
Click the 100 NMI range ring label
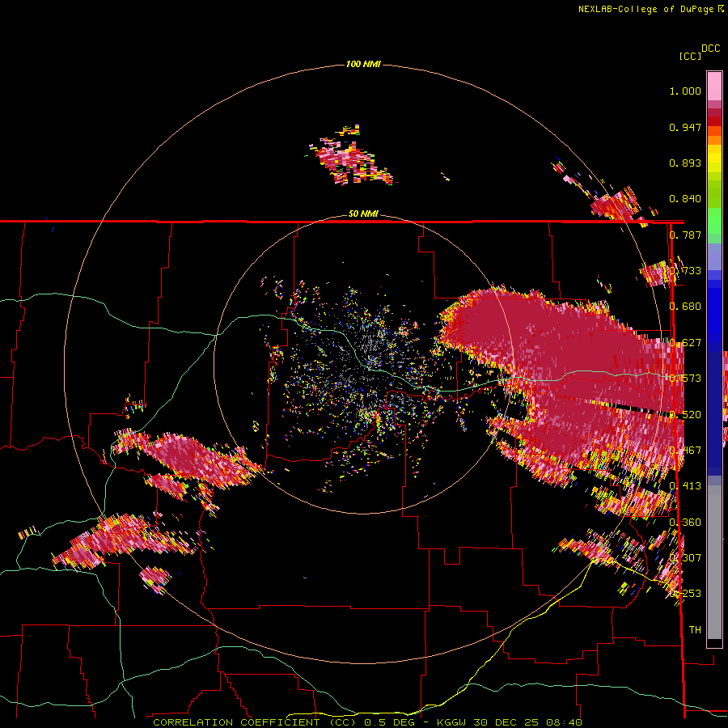tap(363, 64)
